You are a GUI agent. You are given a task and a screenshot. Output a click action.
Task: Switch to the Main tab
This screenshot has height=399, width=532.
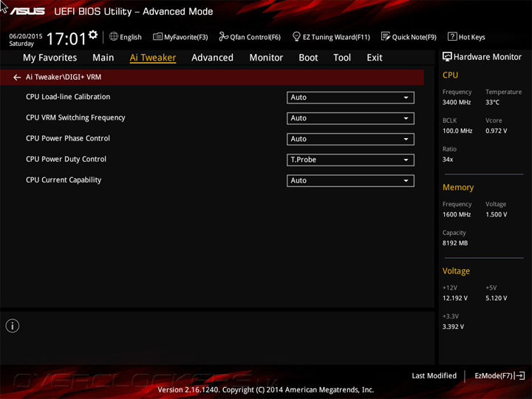103,58
